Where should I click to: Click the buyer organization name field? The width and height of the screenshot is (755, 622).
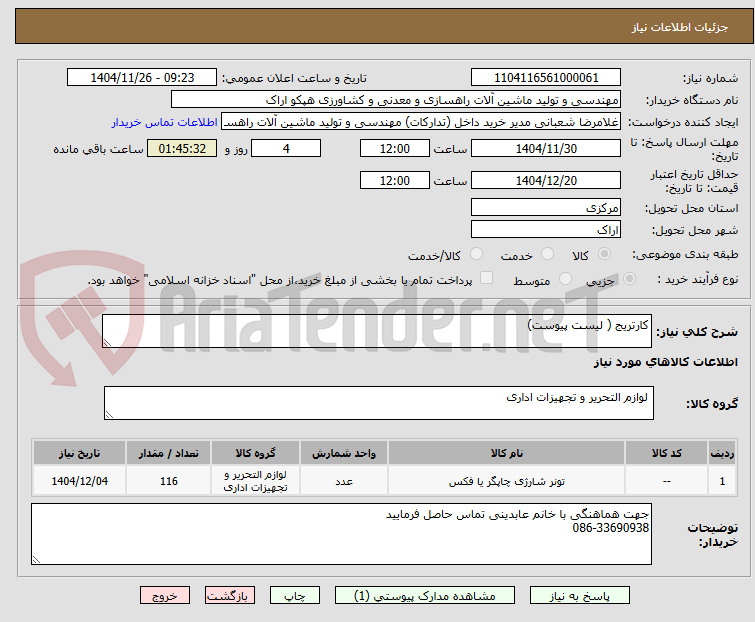click(396, 100)
